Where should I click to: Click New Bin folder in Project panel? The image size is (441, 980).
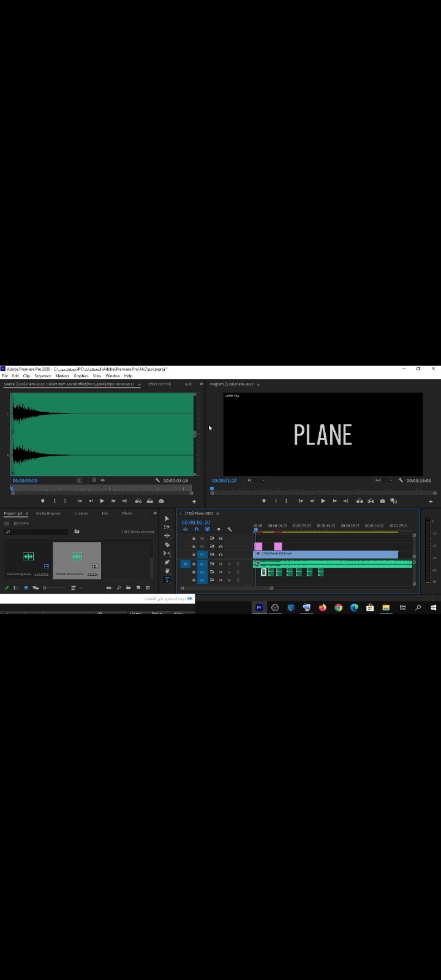click(128, 588)
